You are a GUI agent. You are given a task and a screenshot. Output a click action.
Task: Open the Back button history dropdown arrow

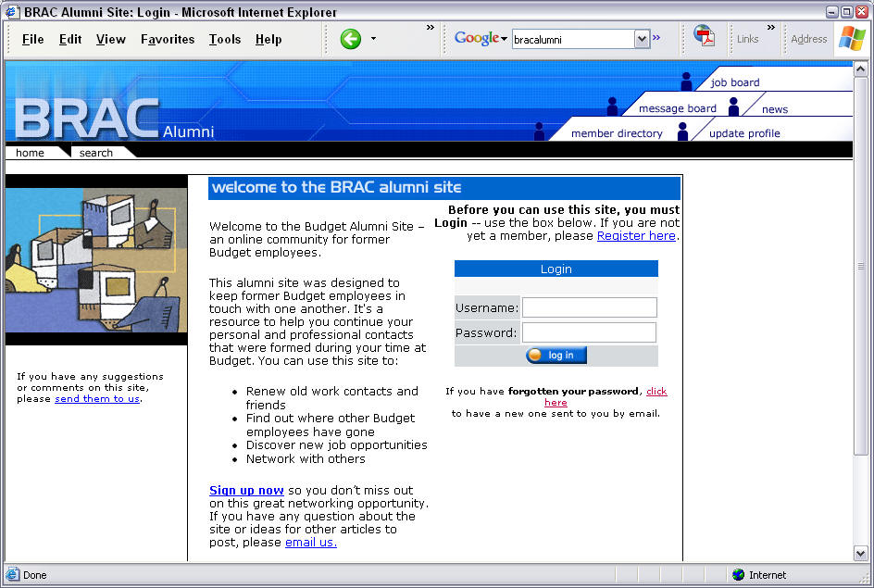(x=373, y=39)
